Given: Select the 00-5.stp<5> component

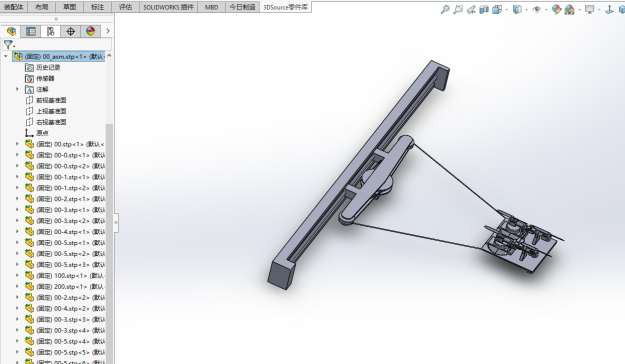Looking at the screenshot, I should point(65,352).
